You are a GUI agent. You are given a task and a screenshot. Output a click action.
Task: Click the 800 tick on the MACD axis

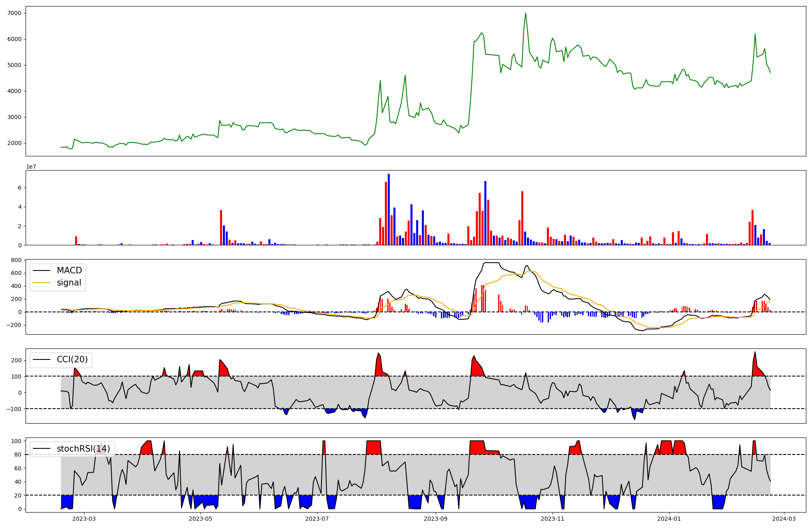click(16, 260)
